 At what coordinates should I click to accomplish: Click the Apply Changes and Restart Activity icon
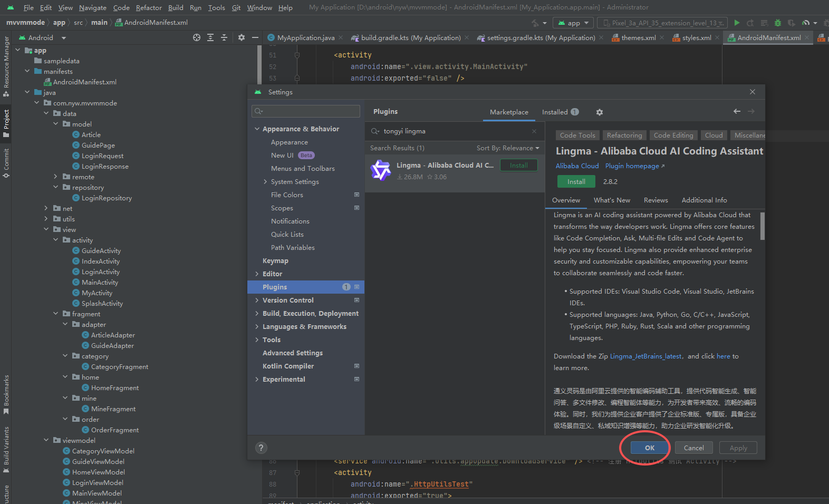(x=750, y=23)
